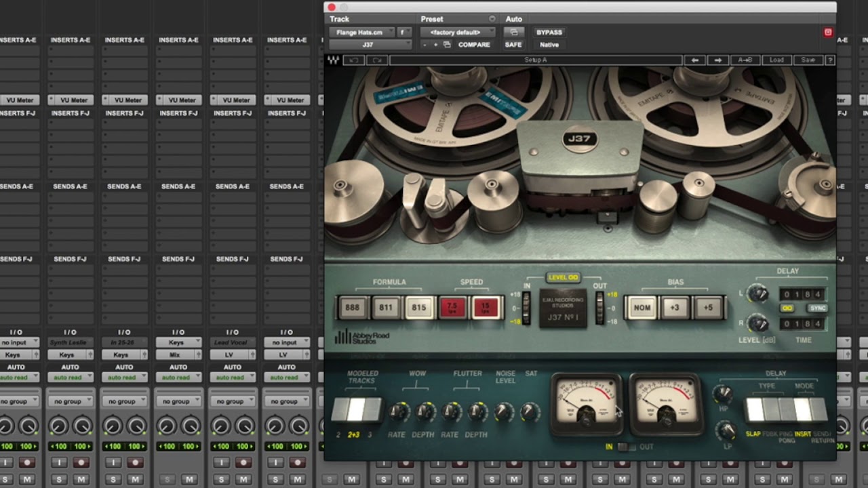Load a preset with the Load button
This screenshot has height=488, width=868.
pyautogui.click(x=776, y=60)
